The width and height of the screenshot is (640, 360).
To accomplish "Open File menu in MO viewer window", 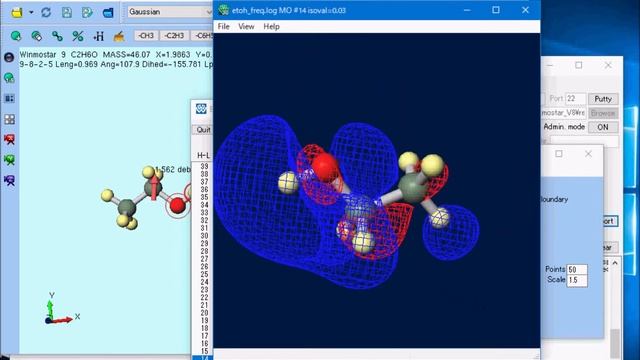I will (224, 27).
